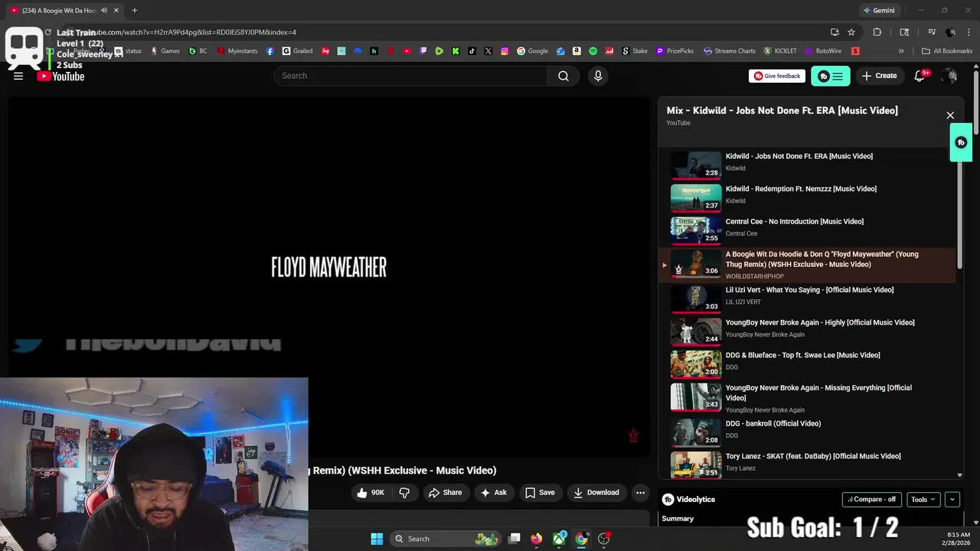980x551 pixels.
Task: Open Xbox app from taskbar
Action: (x=560, y=539)
